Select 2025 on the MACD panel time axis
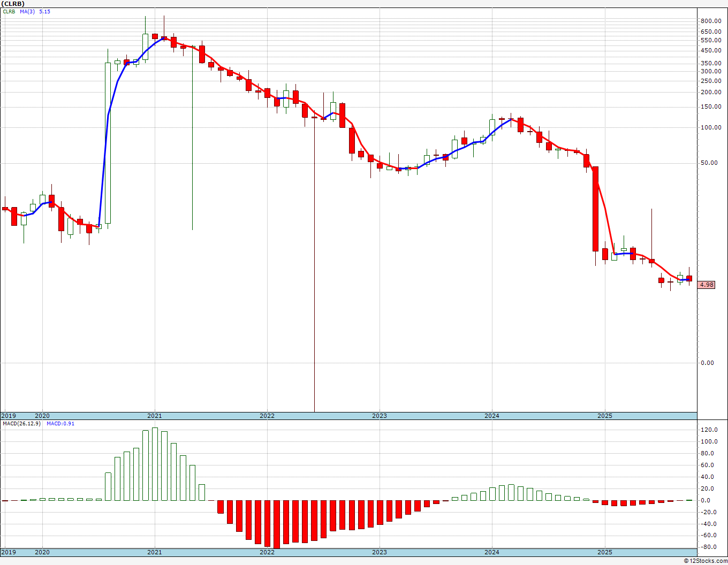Viewport: 728px width, 565px height. 604,552
